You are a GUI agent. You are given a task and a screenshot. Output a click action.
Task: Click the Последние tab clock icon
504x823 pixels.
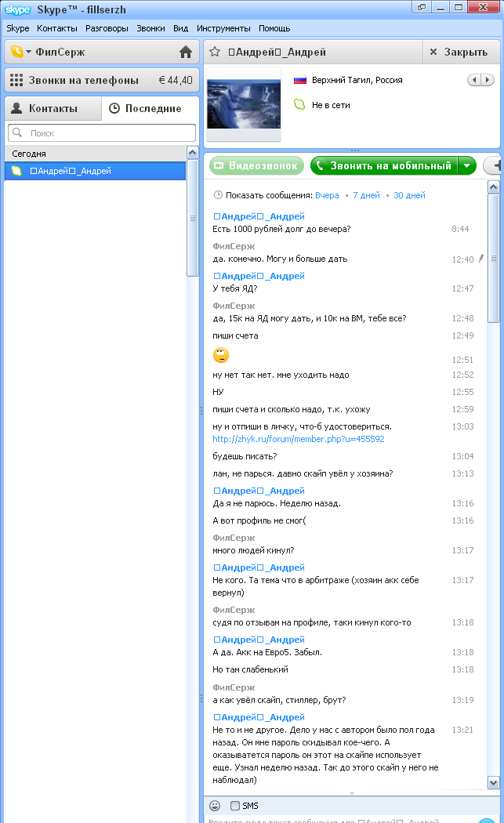(114, 108)
